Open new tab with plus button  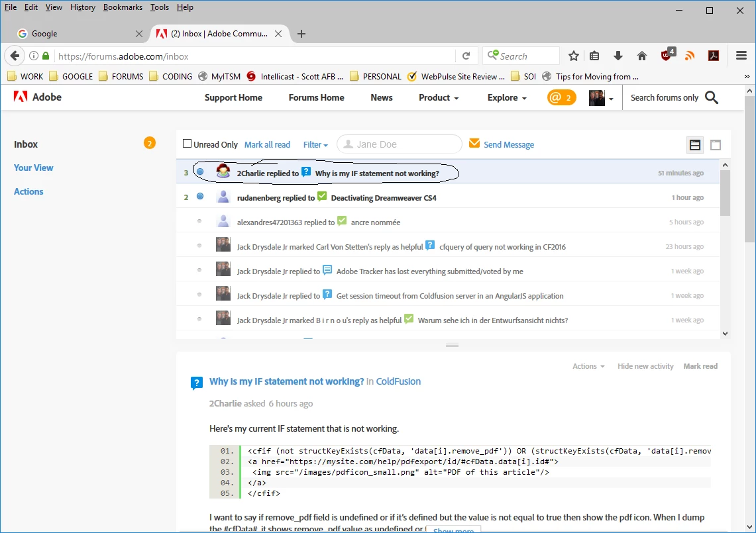point(301,34)
